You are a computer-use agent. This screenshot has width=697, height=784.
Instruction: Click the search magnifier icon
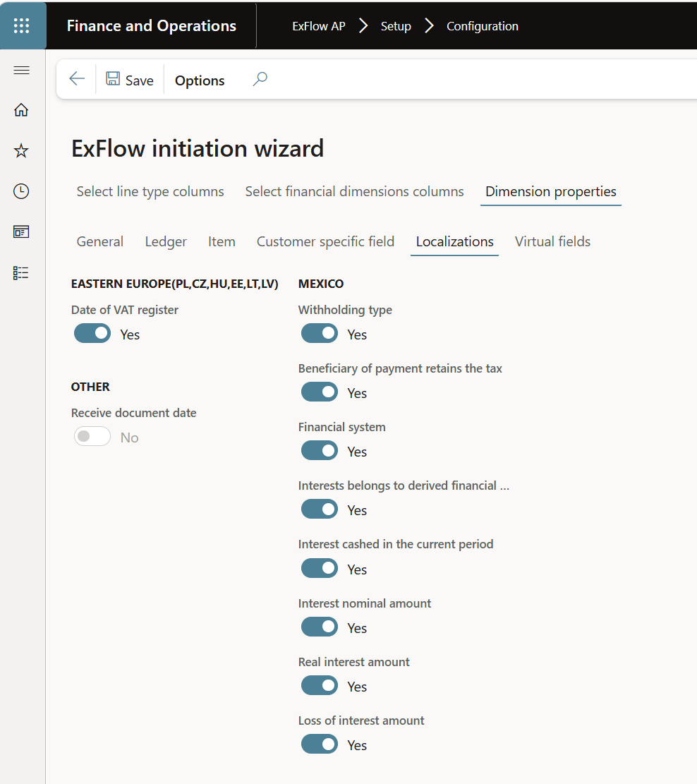tap(260, 78)
